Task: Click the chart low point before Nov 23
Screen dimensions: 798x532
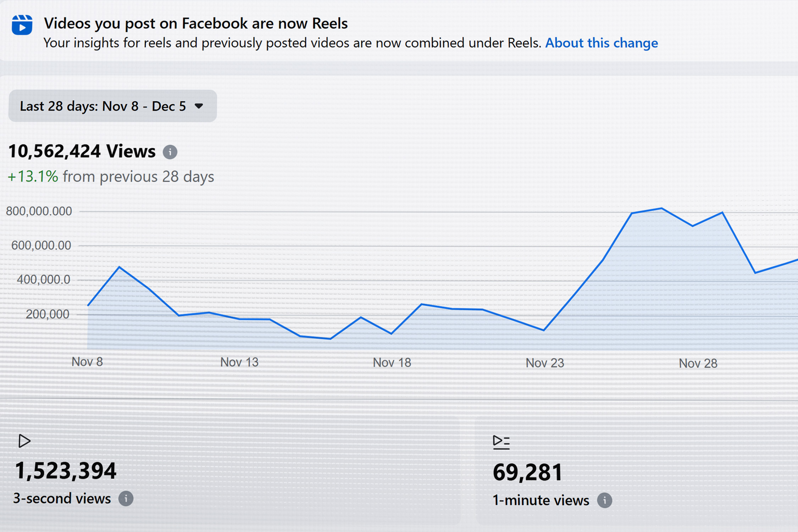Action: 544,330
